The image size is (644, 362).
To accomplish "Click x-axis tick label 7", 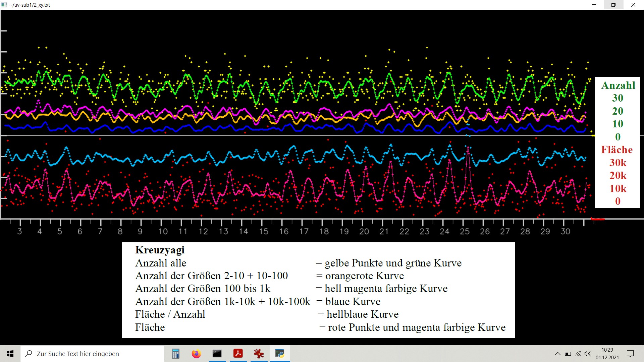I will coord(100,231).
